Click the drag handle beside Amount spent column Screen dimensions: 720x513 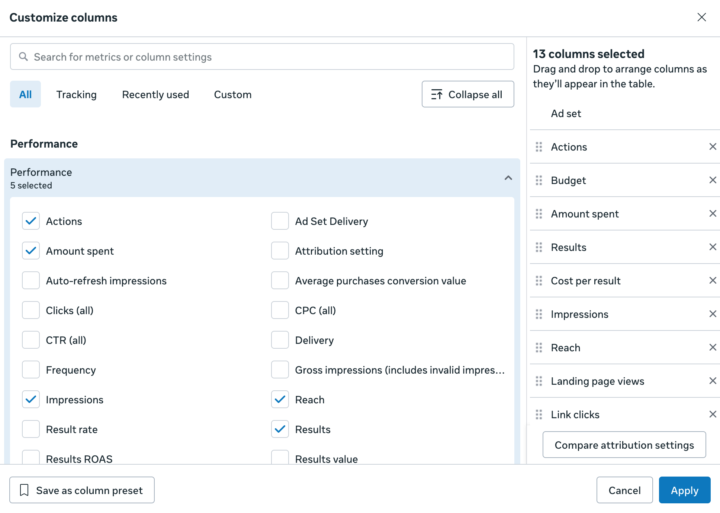tap(539, 214)
